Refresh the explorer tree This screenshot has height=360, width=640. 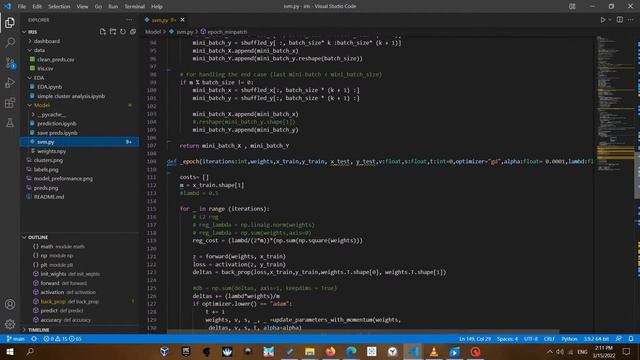(x=123, y=32)
